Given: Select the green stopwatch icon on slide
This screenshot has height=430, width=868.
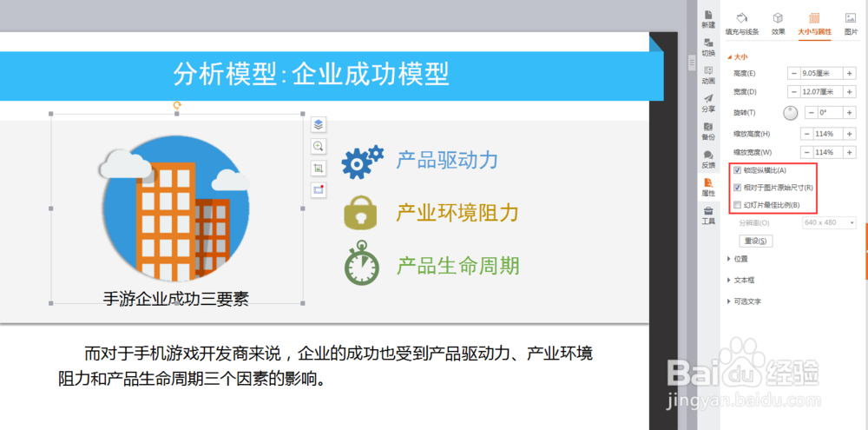Looking at the screenshot, I should coord(362,262).
